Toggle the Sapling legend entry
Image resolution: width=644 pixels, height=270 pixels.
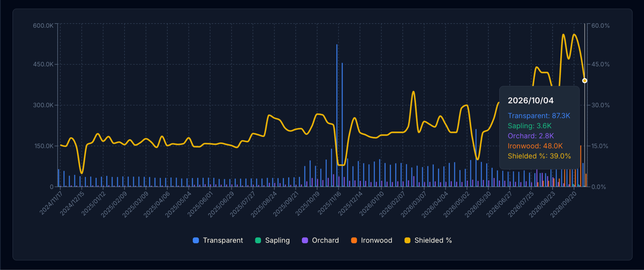click(272, 240)
